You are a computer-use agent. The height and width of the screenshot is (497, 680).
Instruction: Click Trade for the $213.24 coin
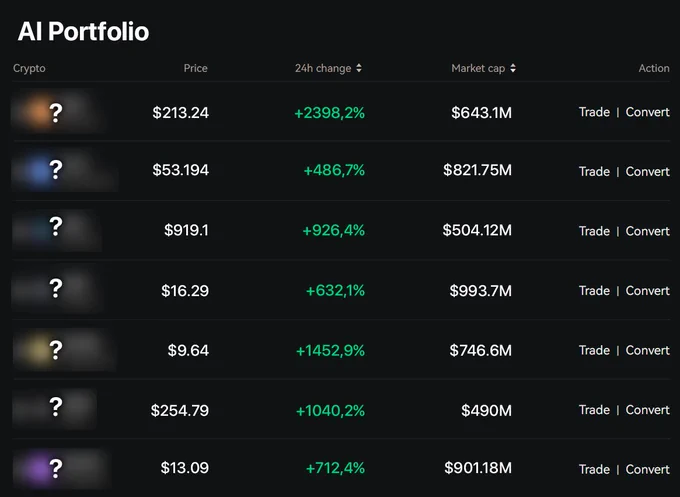(x=594, y=112)
